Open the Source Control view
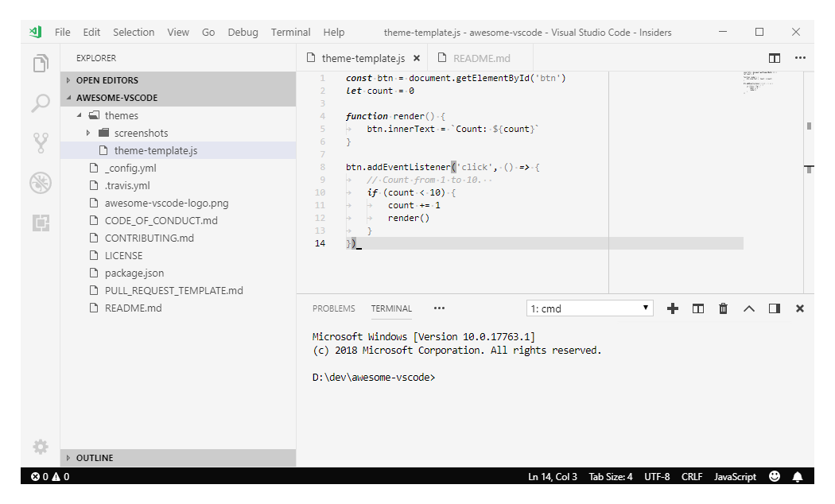The width and height of the screenshot is (835, 504). click(40, 143)
